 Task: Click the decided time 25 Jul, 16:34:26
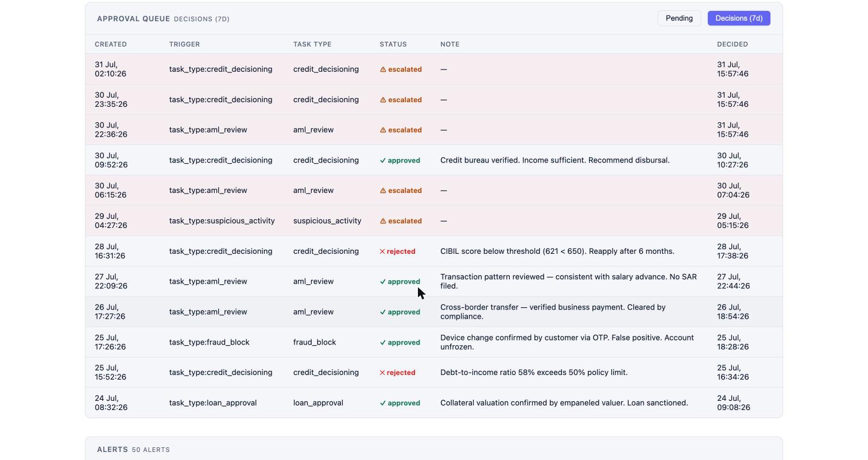pos(733,373)
